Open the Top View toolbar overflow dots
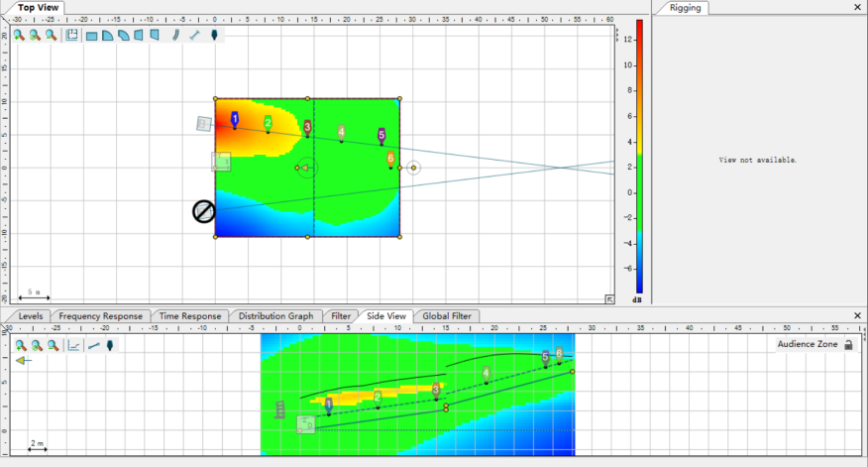Image resolution: width=868 pixels, height=467 pixels. click(x=616, y=35)
